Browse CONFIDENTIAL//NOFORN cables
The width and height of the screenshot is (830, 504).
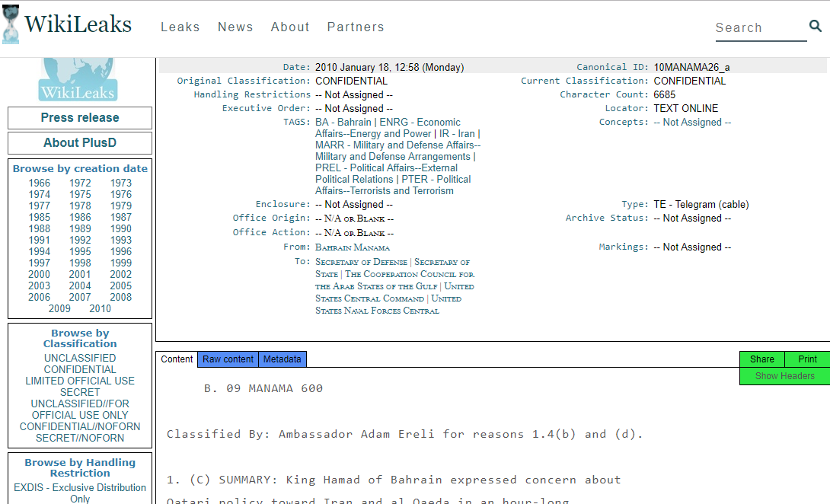tap(80, 426)
